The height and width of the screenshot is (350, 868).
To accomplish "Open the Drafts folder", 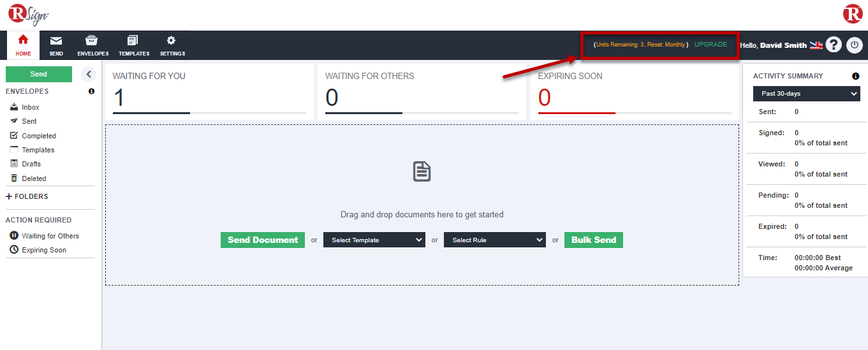I will tap(31, 164).
